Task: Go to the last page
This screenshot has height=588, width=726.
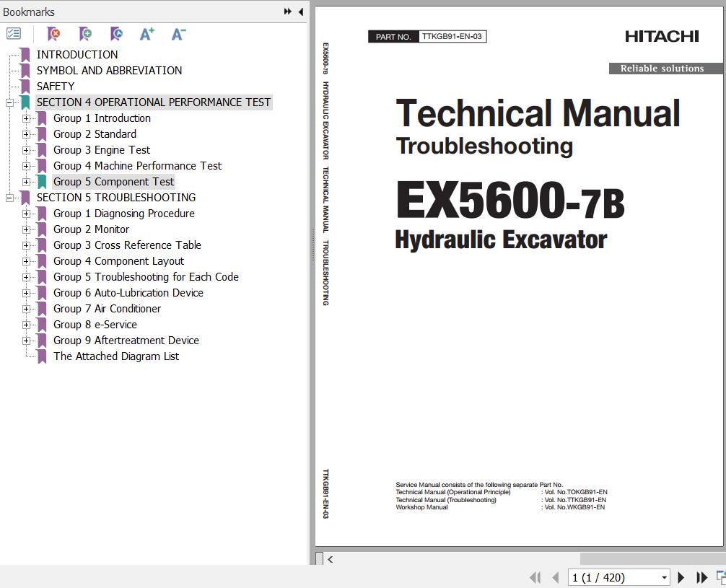Action: tap(702, 577)
